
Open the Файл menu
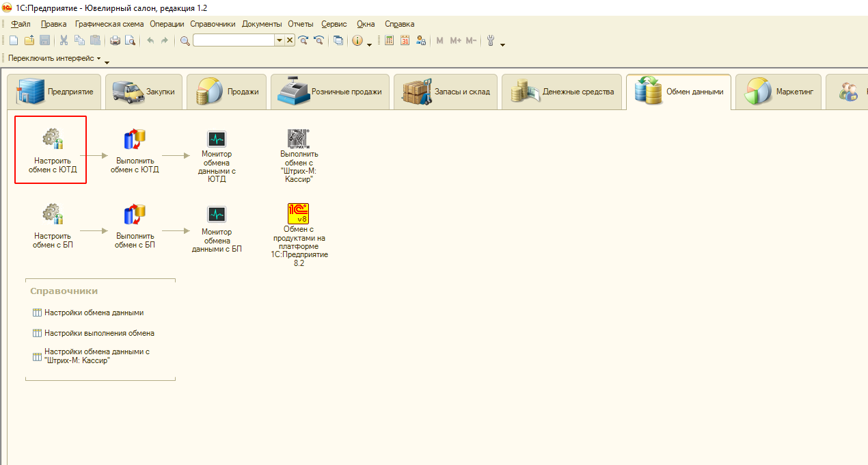pos(21,24)
